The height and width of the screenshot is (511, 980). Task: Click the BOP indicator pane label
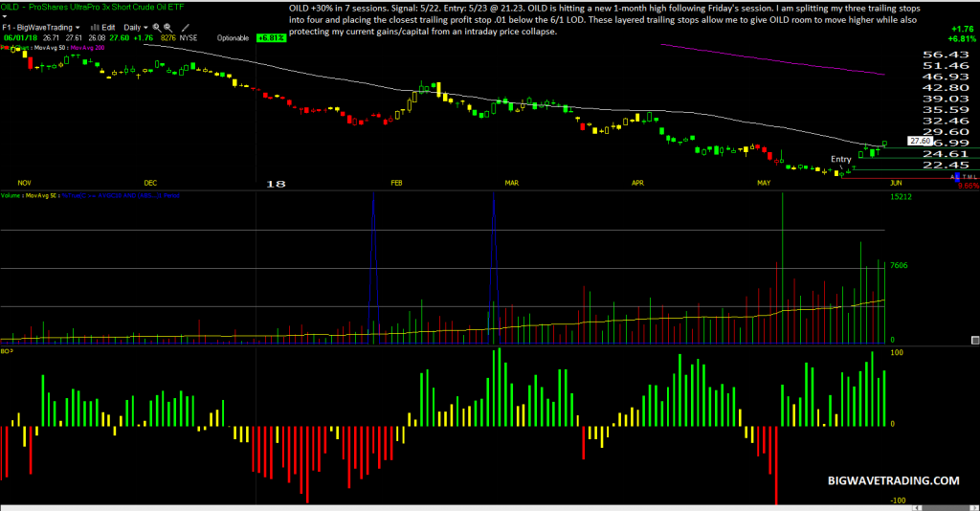click(x=7, y=351)
